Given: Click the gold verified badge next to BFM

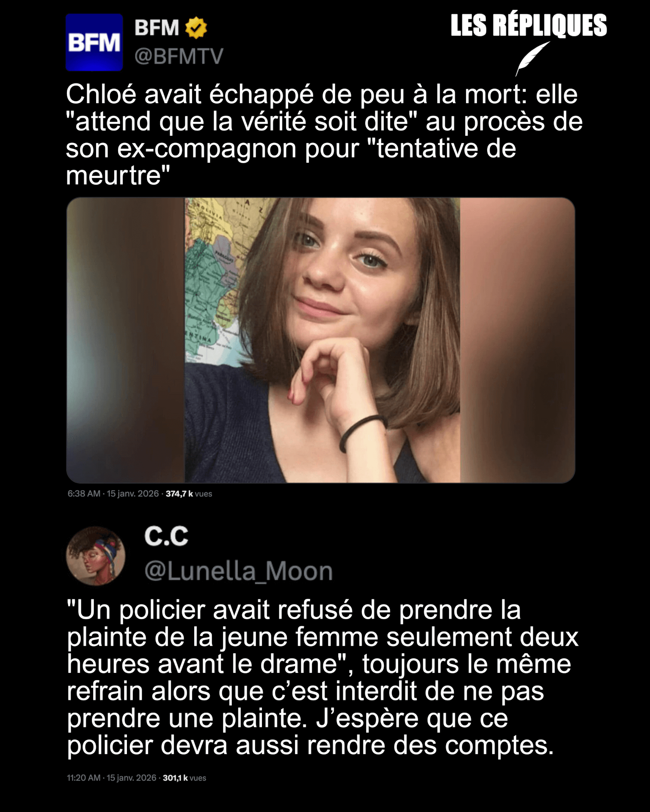Looking at the screenshot, I should tap(196, 28).
